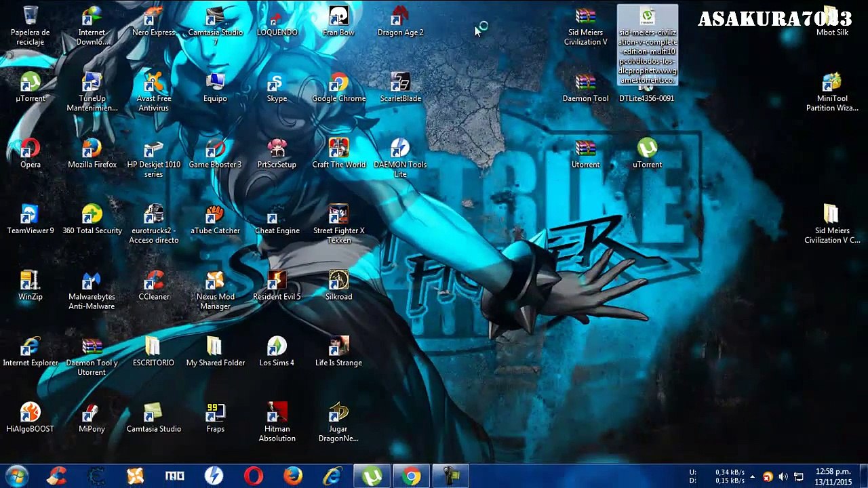Open MiniTool Partition Wizard shortcut
This screenshot has width=868, height=488.
[832, 92]
